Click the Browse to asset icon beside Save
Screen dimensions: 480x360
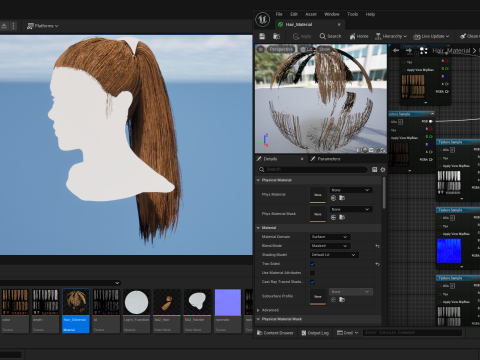(276, 36)
